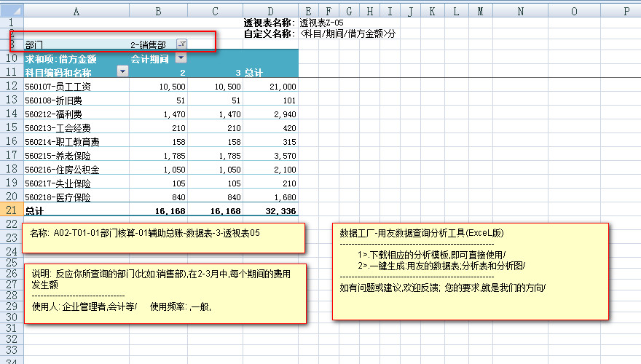Screen dimensions: 641x364
Task: Expand the 会计期间 column filter dropdown
Action: (181, 58)
